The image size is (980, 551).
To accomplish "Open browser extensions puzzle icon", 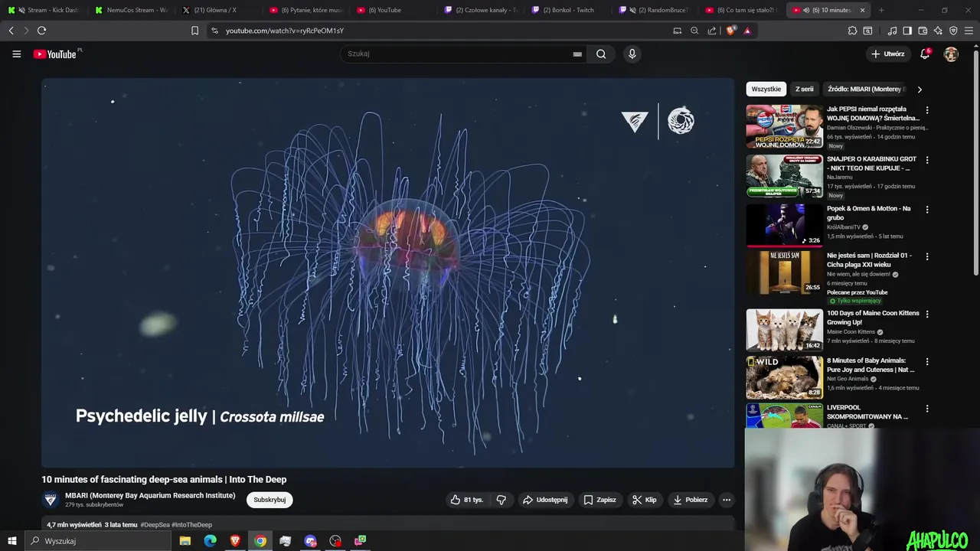I will coord(852,31).
